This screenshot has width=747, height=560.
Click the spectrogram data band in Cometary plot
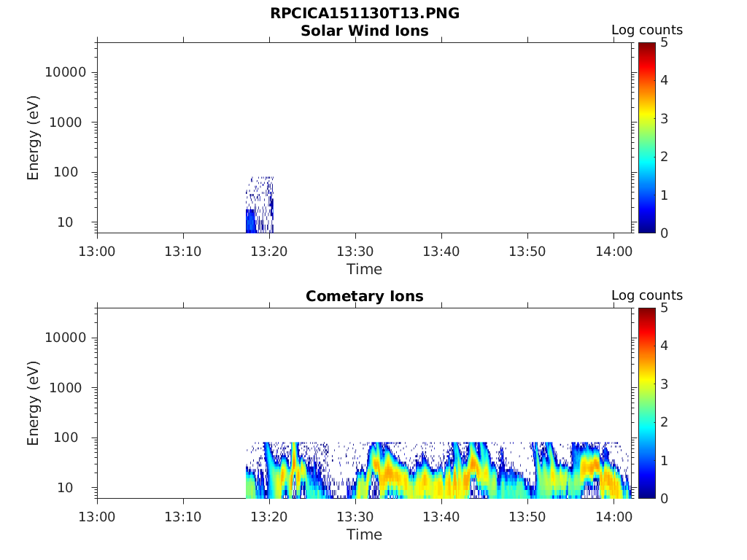[438, 470]
